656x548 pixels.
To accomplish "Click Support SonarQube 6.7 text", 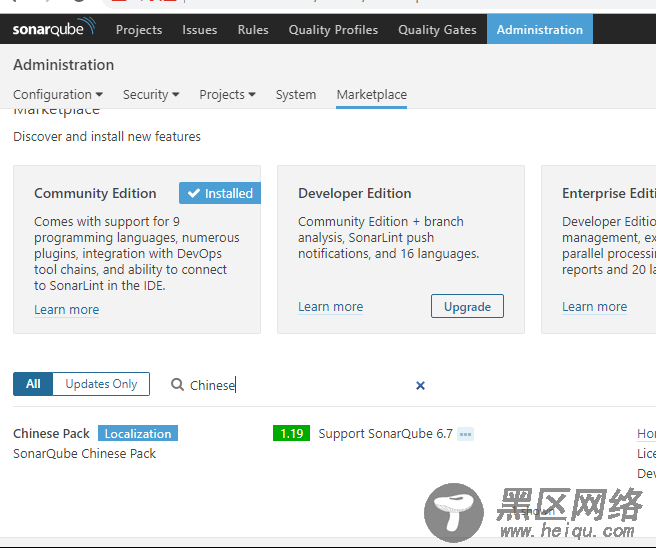I will pyautogui.click(x=385, y=434).
